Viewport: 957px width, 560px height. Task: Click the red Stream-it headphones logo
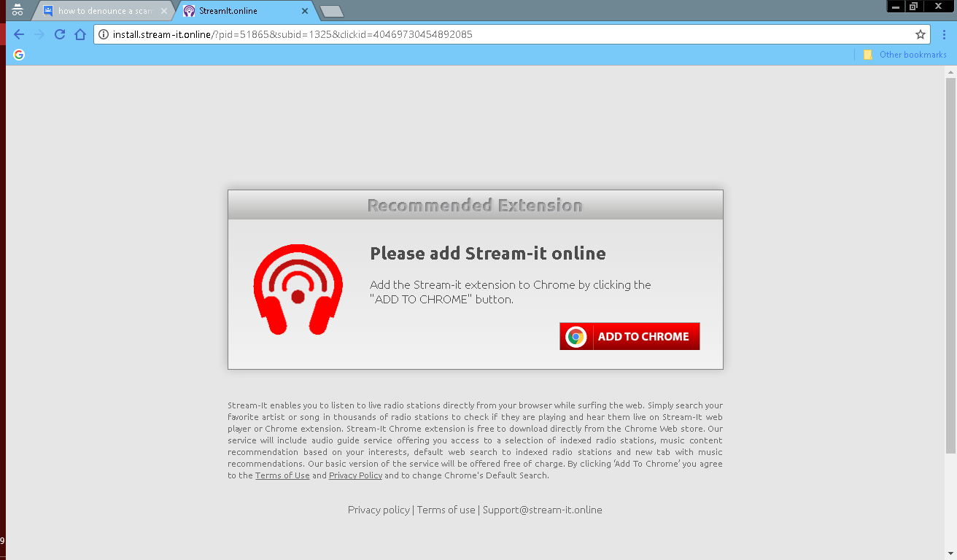click(298, 289)
